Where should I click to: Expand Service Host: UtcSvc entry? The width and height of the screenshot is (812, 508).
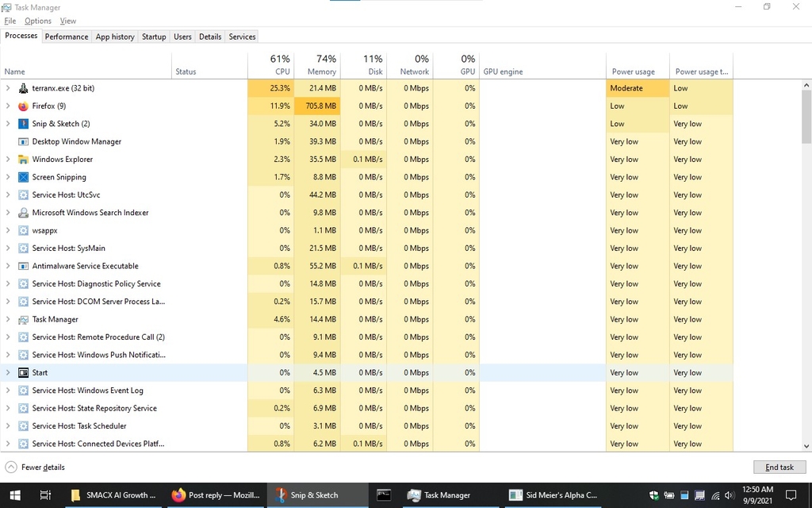8,195
